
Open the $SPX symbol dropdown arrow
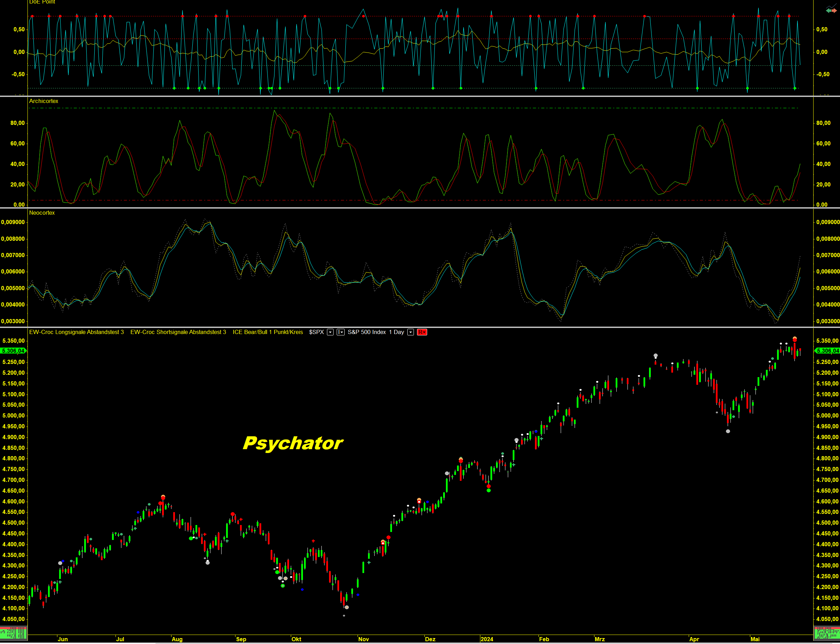[330, 332]
